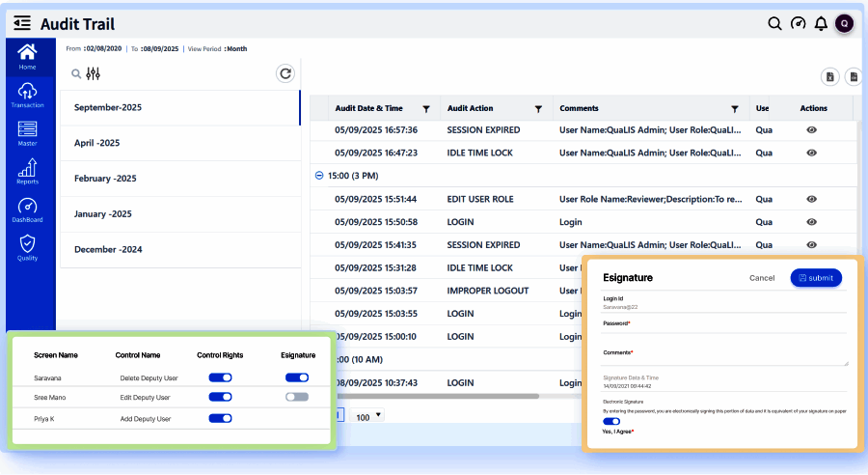Viewport: 868px width, 475px height.
Task: Toggle the Yes, I Agree switch
Action: (x=611, y=421)
